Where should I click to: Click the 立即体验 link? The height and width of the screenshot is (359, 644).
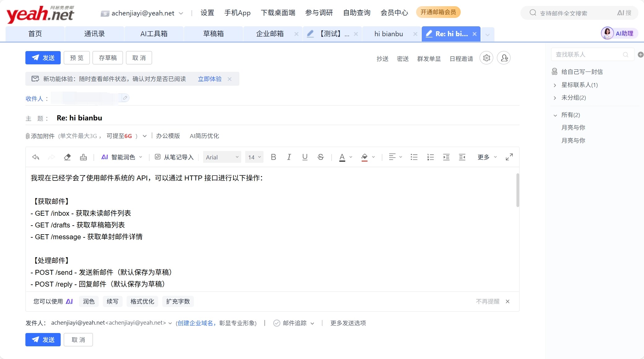(210, 79)
